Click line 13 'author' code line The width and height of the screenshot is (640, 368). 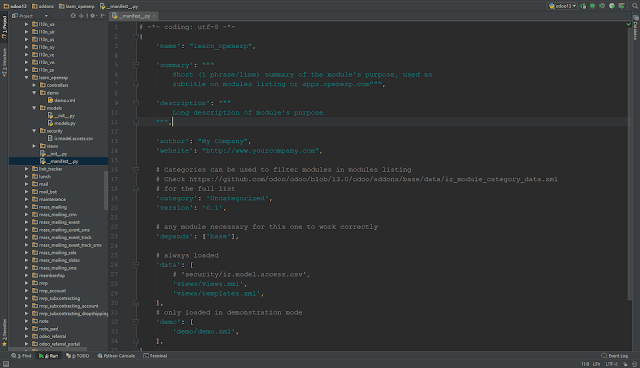[203, 141]
